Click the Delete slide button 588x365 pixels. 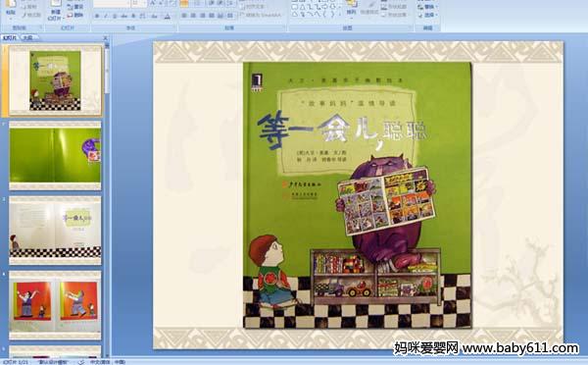click(75, 15)
